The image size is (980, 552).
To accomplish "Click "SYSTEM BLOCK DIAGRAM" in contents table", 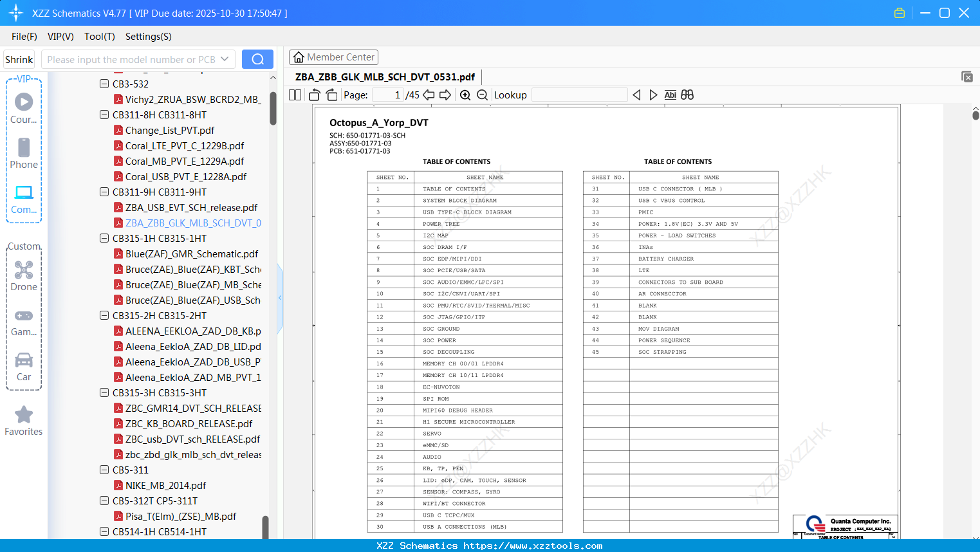I will pos(459,200).
